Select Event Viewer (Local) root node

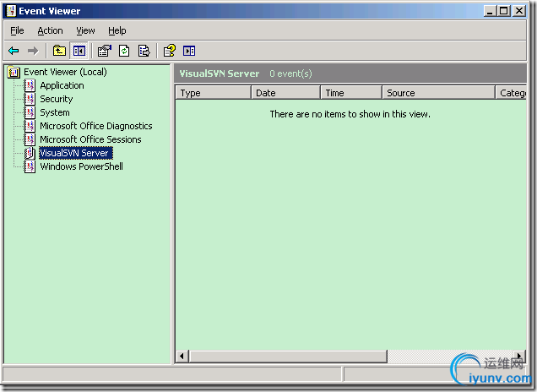click(x=65, y=72)
